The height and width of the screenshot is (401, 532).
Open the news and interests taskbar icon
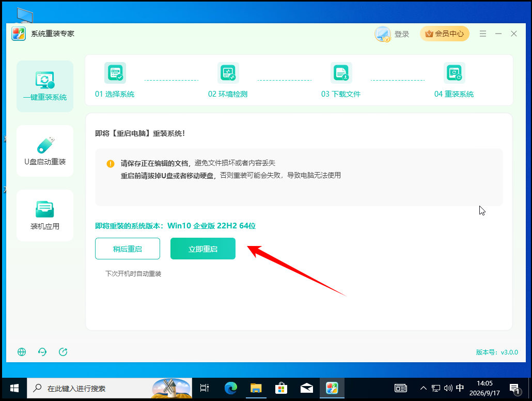tap(401, 388)
